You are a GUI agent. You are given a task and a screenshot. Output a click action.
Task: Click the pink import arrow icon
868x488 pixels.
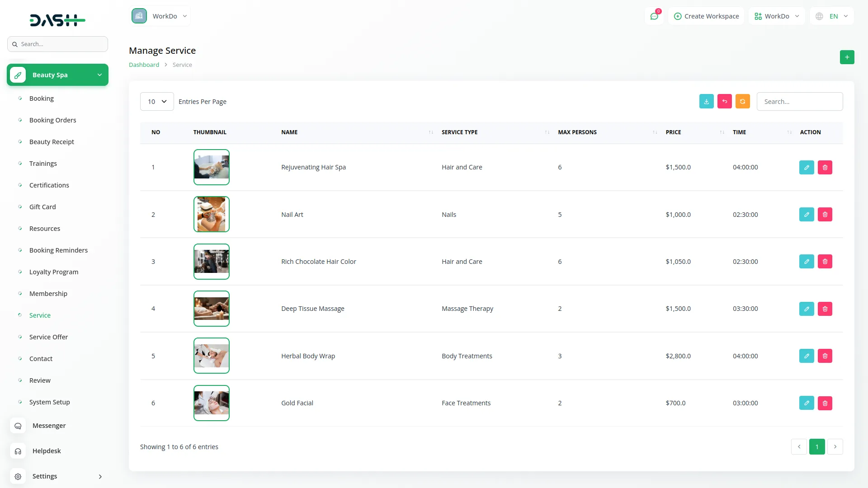pos(724,102)
